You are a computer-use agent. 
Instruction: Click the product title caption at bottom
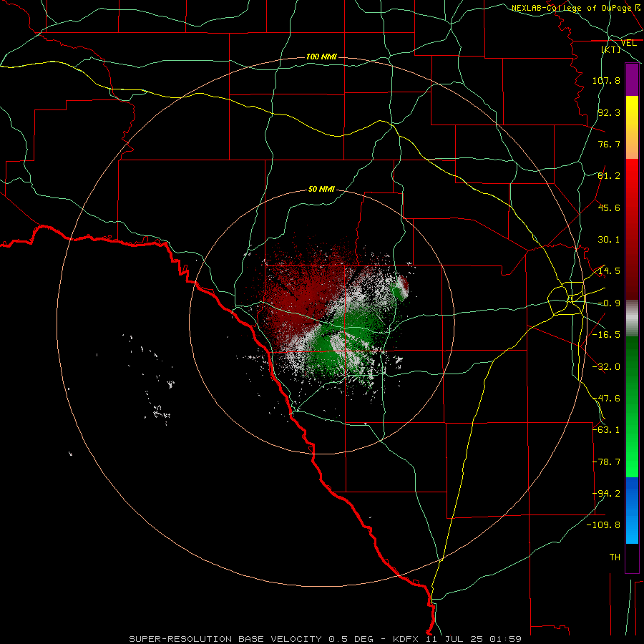click(326, 639)
